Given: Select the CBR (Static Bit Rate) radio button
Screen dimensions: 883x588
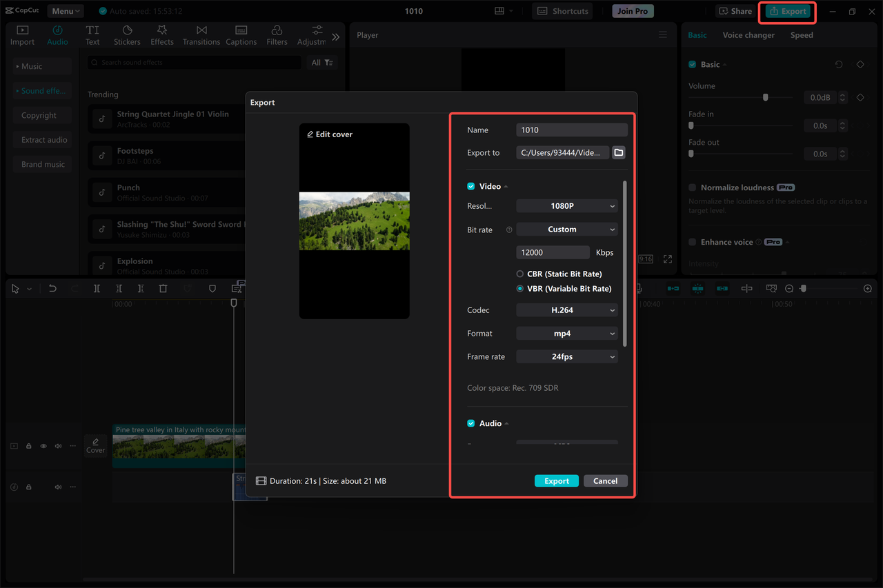Looking at the screenshot, I should coord(519,274).
